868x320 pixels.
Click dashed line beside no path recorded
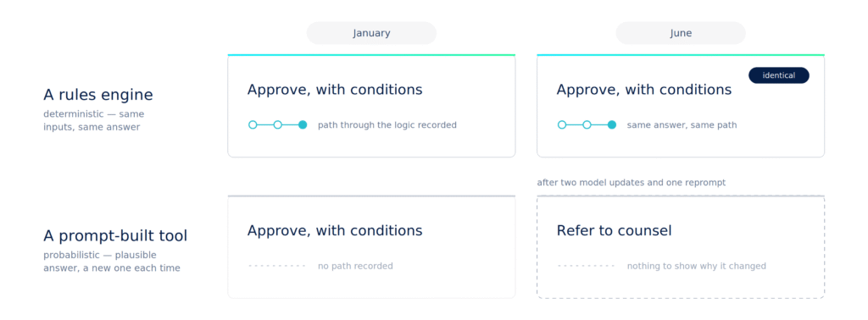click(277, 266)
